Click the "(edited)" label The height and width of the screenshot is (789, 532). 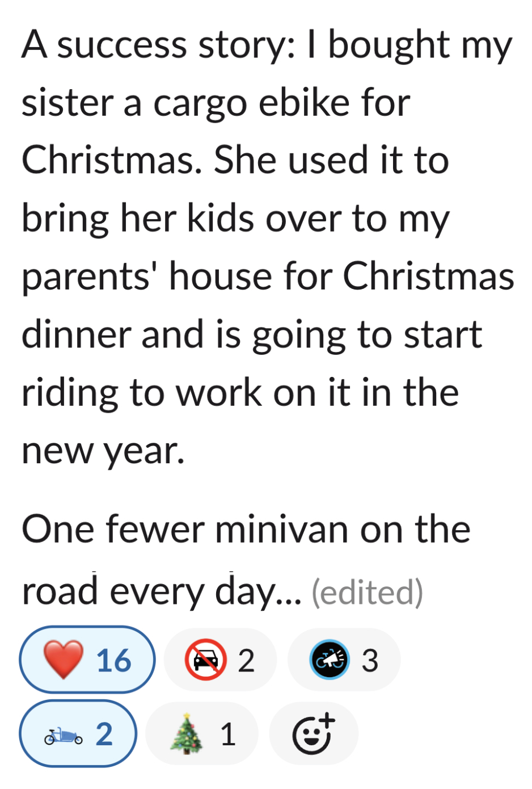point(368,593)
